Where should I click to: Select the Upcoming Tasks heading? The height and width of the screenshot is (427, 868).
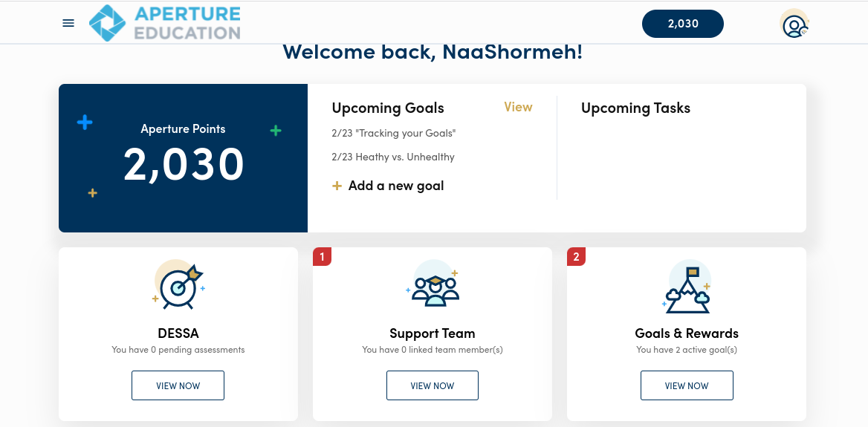635,108
